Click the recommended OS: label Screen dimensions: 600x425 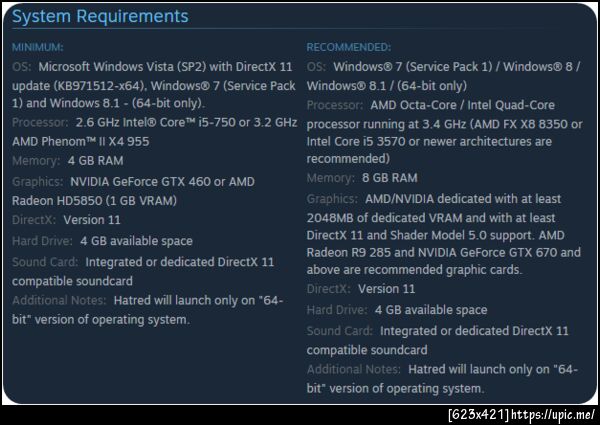pos(316,67)
